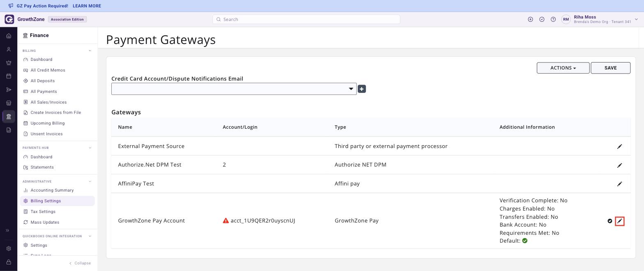
Task: Expand the left rail with double chevron
Action: (7, 230)
